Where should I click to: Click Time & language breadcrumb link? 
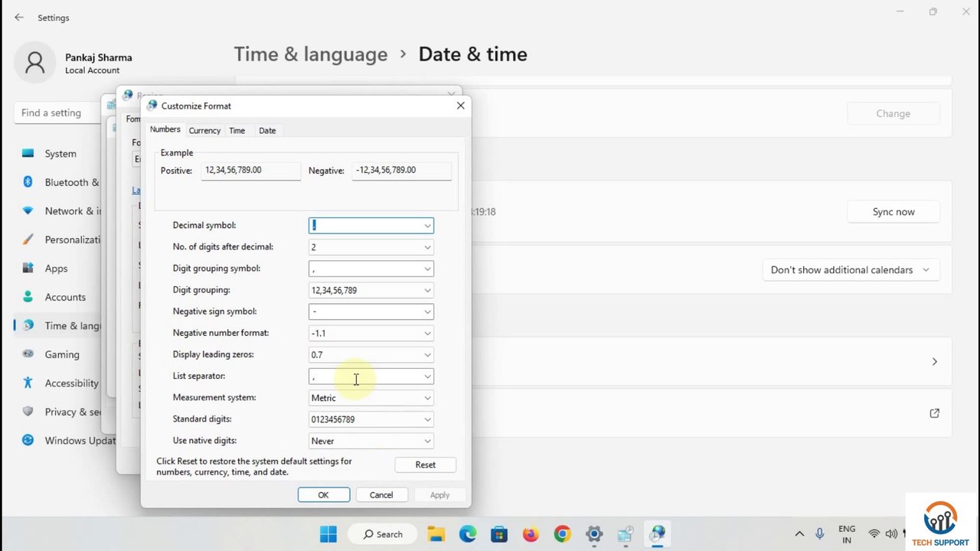click(x=311, y=54)
